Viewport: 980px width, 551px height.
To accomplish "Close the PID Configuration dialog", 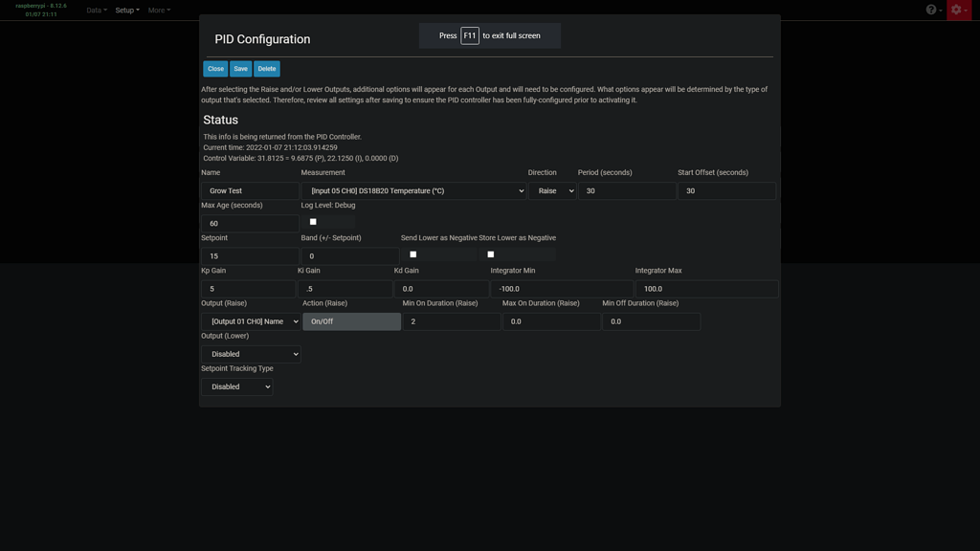I will pyautogui.click(x=215, y=68).
